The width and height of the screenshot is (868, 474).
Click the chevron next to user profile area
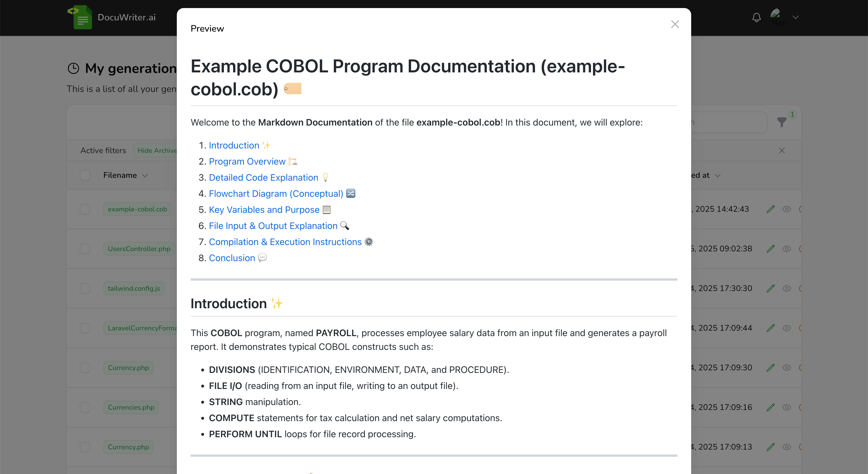(795, 16)
